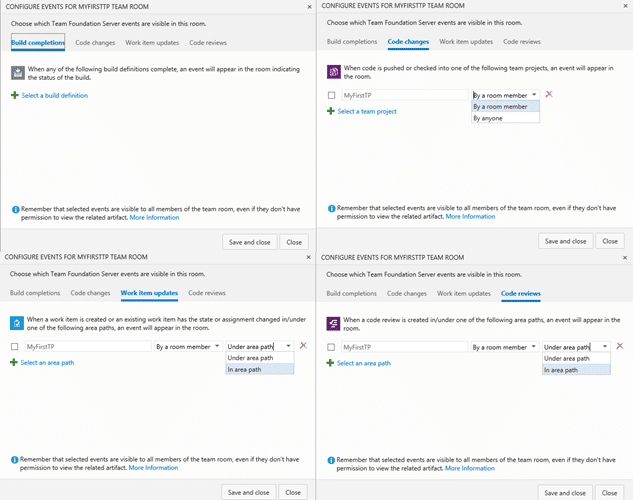Click the green plus beside Select a build definition
This screenshot has width=633, height=500.
click(15, 95)
